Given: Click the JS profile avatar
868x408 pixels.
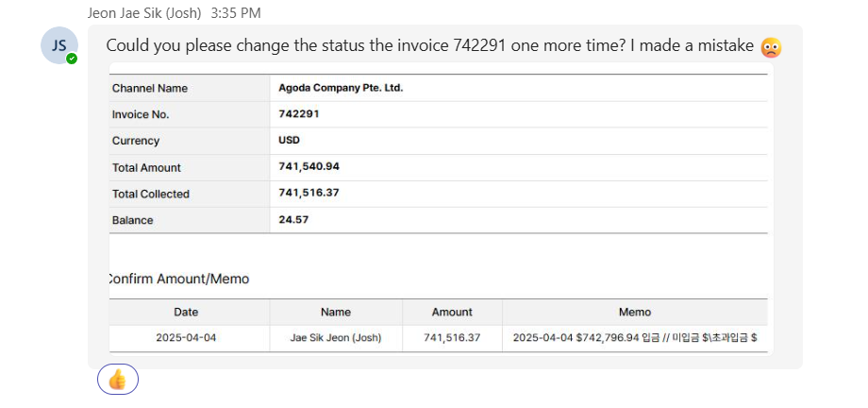Looking at the screenshot, I should [58, 45].
